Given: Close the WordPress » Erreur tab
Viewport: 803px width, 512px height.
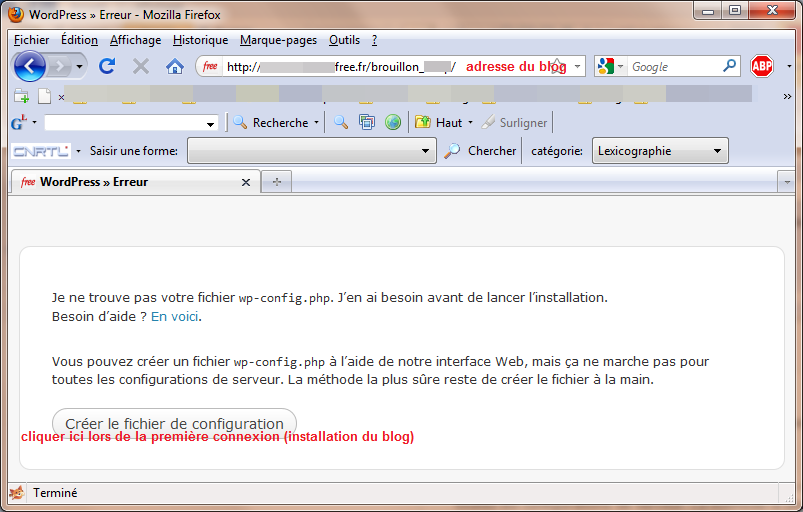Looking at the screenshot, I should point(246,182).
